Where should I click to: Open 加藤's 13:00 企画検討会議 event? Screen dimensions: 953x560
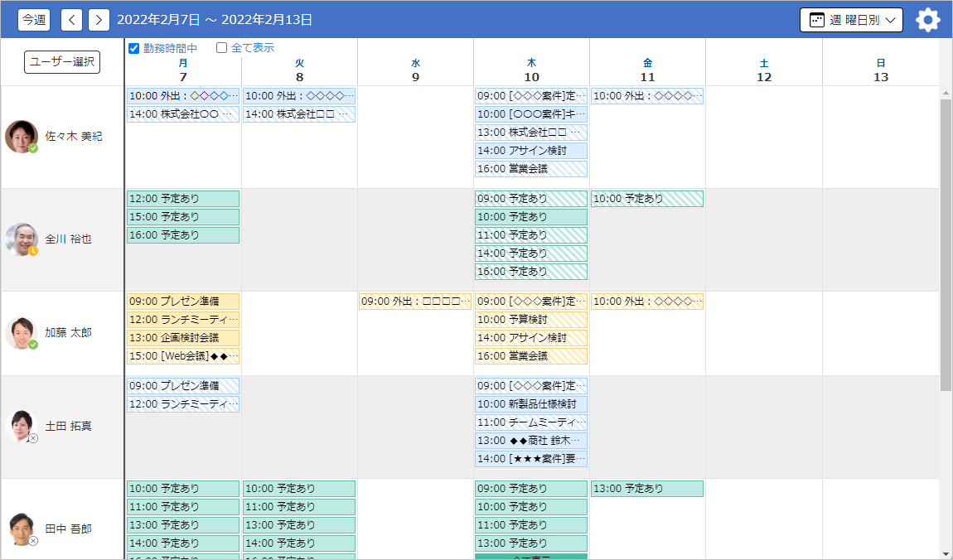click(182, 338)
